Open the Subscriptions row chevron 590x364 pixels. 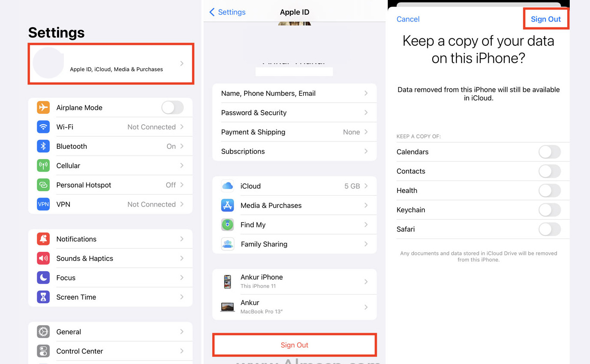(366, 151)
